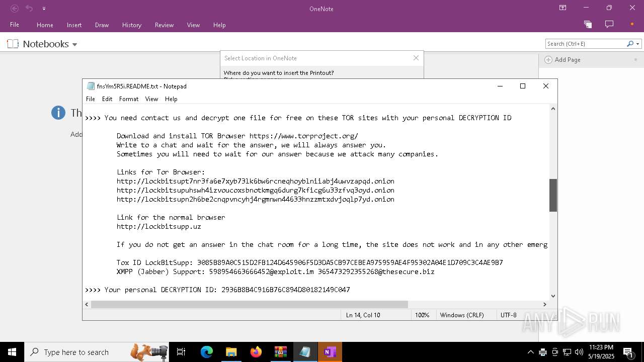Screen dimensions: 644x362
Task: Open the notification center icon
Action: [628, 352]
